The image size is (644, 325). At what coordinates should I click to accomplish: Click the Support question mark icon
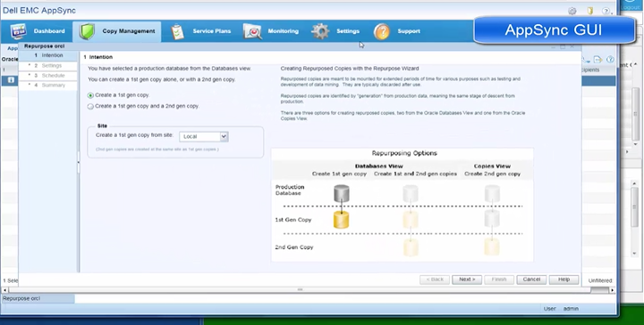(382, 31)
